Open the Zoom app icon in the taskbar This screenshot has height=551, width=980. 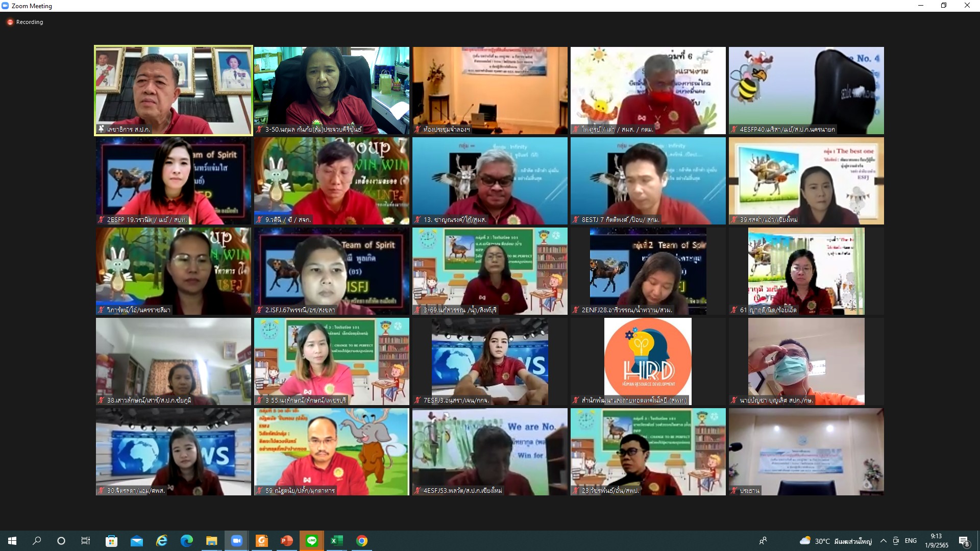coord(236,541)
